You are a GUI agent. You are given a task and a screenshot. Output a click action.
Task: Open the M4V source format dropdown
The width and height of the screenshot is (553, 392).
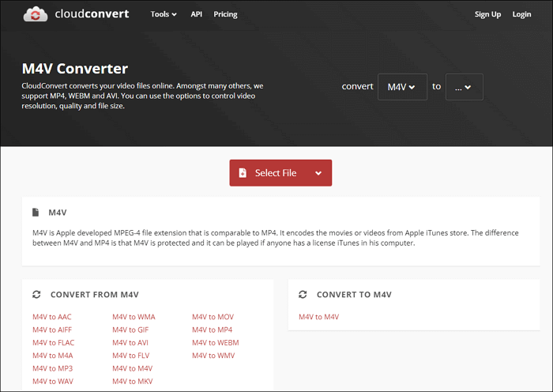coord(402,87)
